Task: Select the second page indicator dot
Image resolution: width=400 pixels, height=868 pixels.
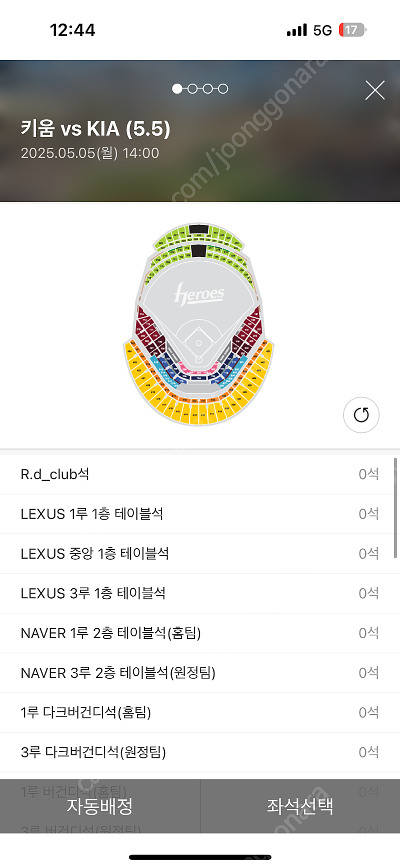Action: pyautogui.click(x=192, y=89)
